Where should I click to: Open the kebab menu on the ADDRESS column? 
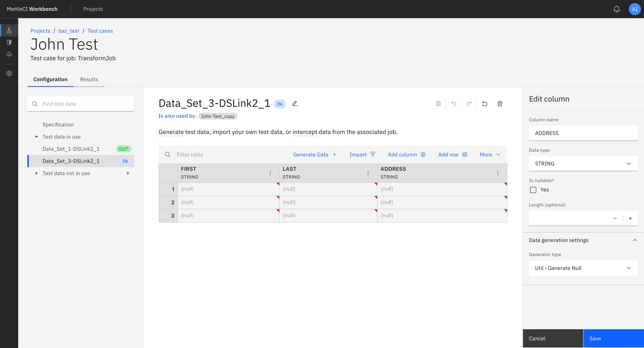click(x=498, y=173)
